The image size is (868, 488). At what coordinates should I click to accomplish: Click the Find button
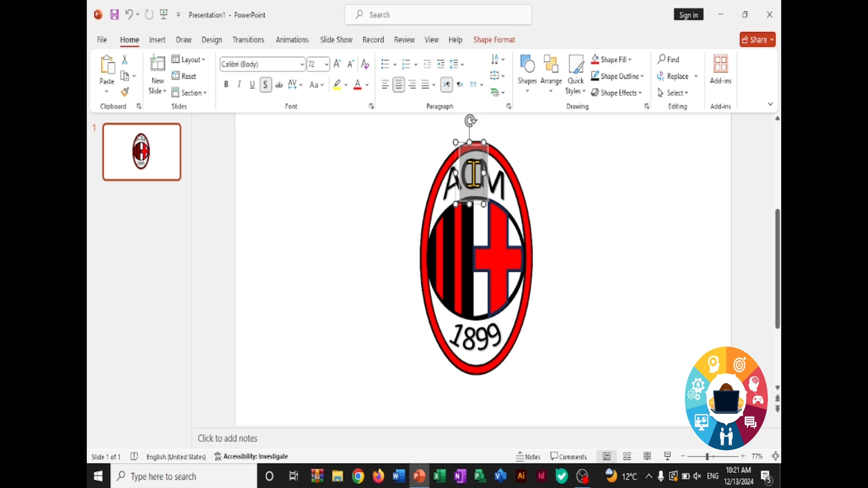click(x=668, y=59)
